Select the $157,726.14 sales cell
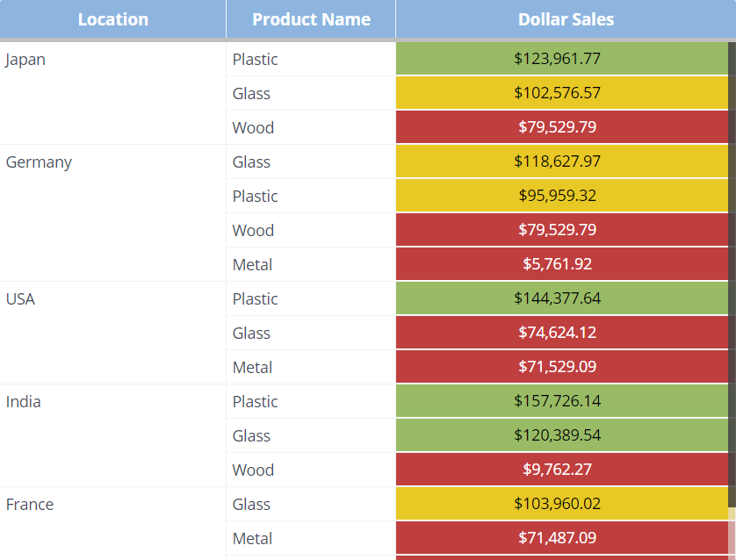The image size is (736, 560). [x=562, y=401]
